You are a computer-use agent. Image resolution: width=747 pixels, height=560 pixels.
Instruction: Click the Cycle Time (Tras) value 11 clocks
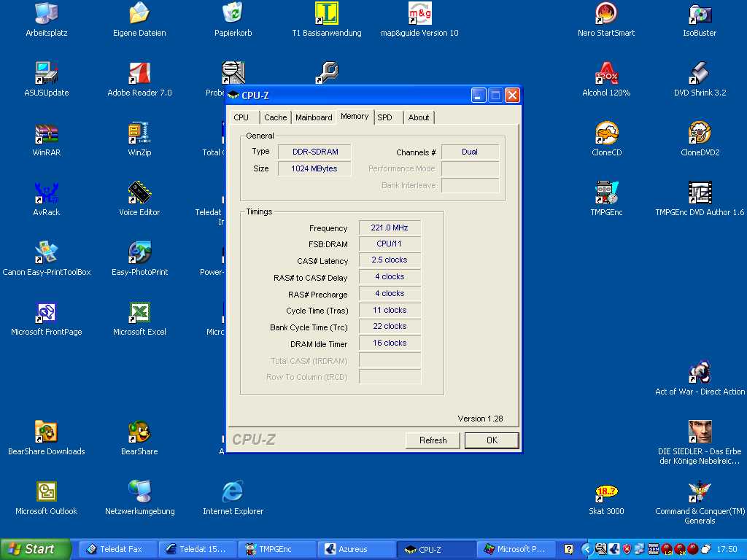pyautogui.click(x=390, y=310)
